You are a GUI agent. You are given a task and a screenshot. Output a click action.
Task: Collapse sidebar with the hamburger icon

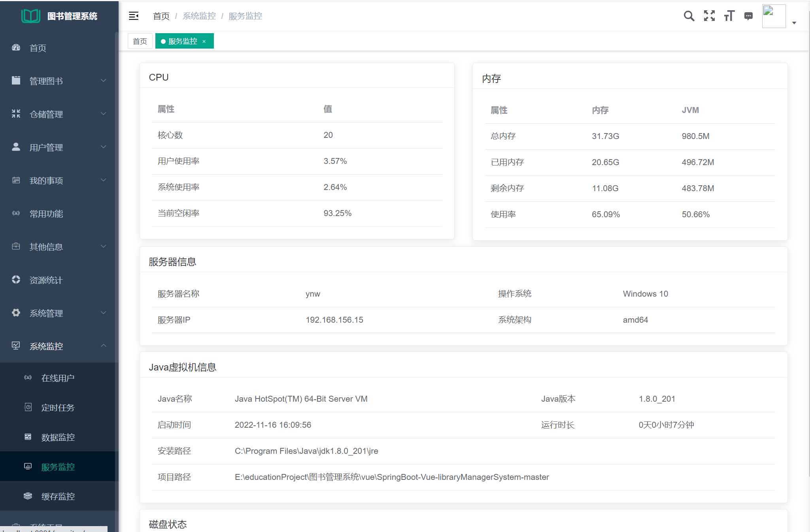point(134,16)
